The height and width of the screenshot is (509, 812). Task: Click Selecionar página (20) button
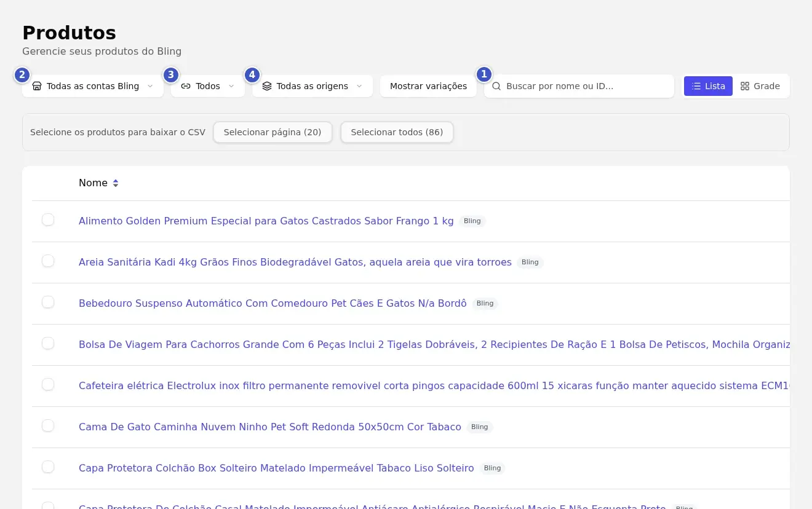[x=273, y=132]
